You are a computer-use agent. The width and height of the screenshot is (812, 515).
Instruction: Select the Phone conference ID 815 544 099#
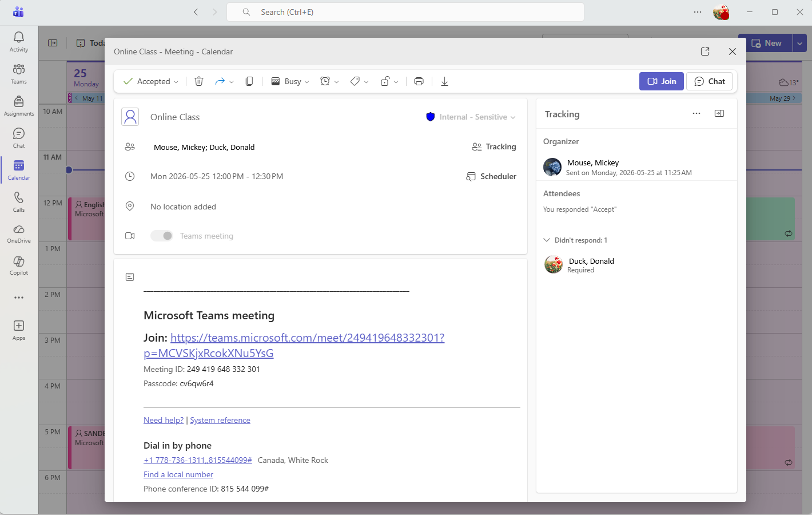(x=245, y=489)
